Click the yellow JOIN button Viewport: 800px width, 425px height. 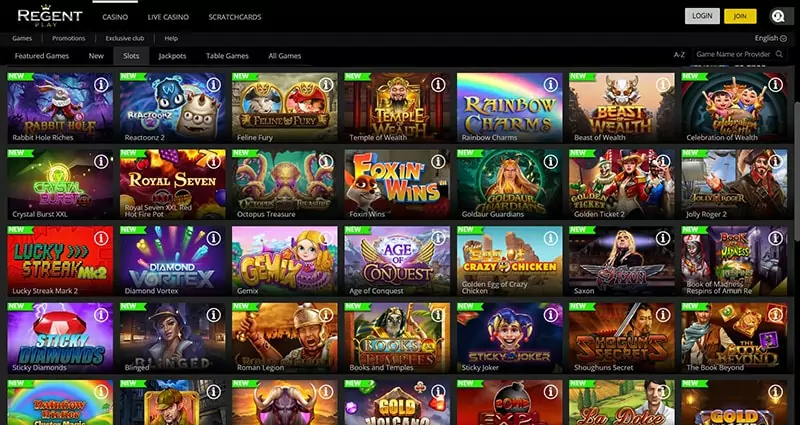pyautogui.click(x=740, y=16)
